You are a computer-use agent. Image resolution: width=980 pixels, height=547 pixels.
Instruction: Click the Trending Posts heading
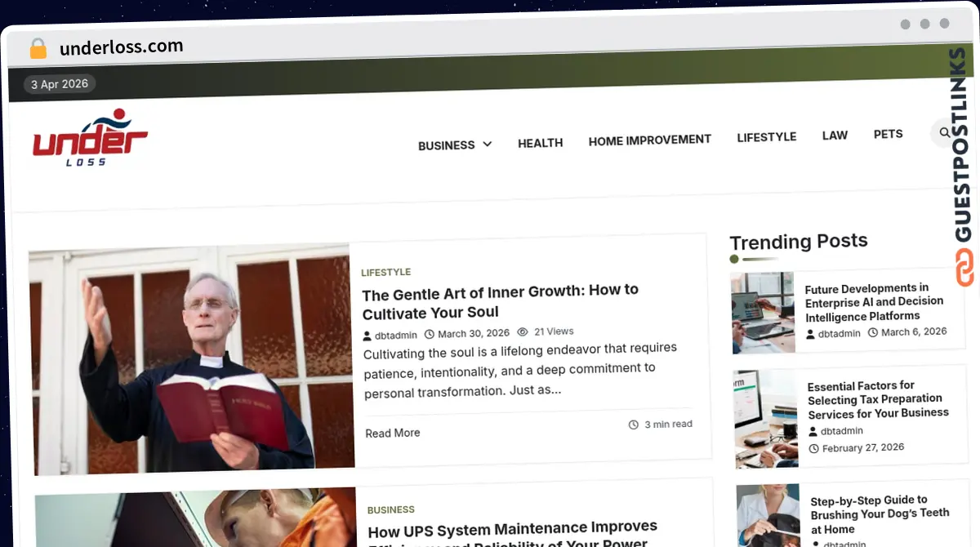(x=799, y=242)
